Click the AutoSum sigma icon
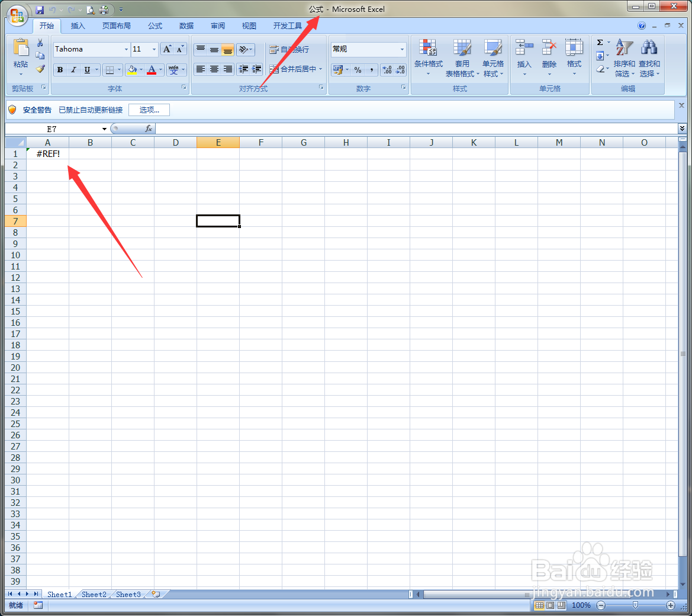This screenshot has width=692, height=616. pos(600,43)
